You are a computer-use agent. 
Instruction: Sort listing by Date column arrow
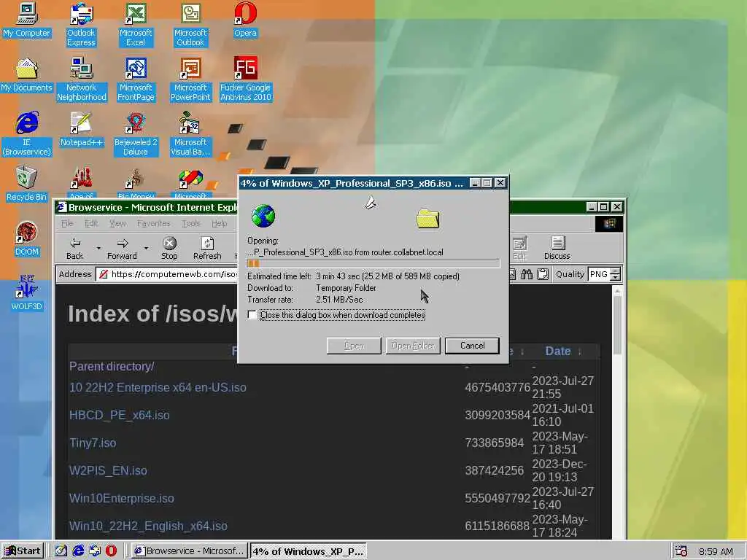579,351
